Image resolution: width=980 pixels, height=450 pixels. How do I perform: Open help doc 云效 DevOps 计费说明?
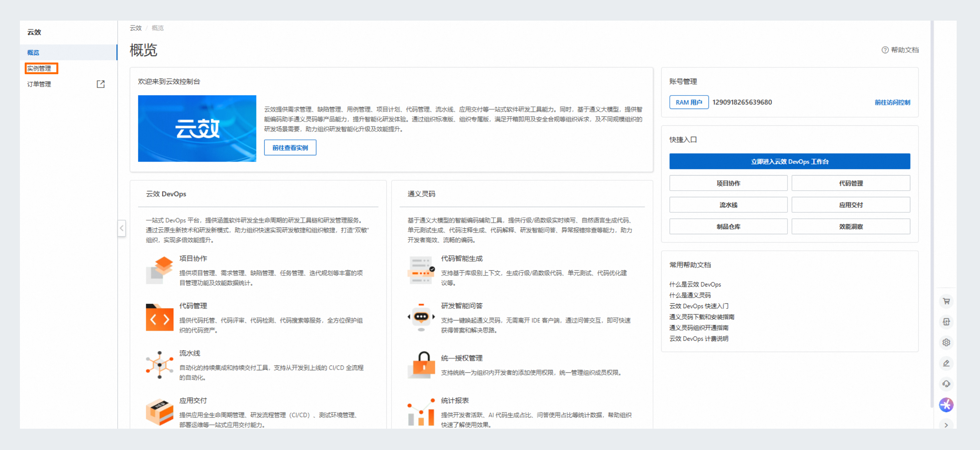coord(699,338)
